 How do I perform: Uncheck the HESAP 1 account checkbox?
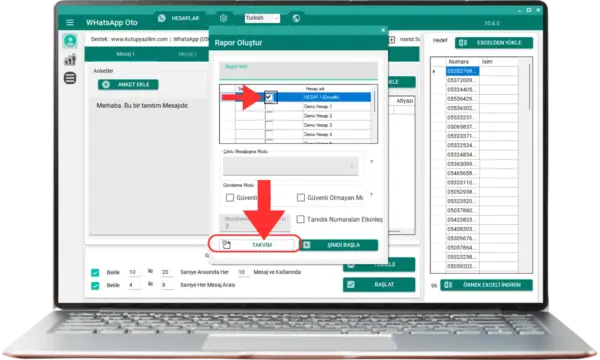(x=269, y=97)
